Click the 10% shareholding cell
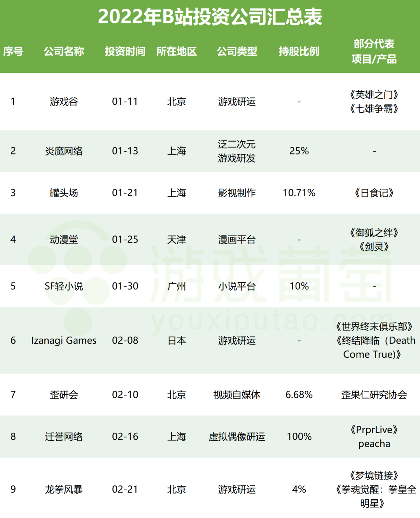420x518 pixels. pyautogui.click(x=299, y=286)
